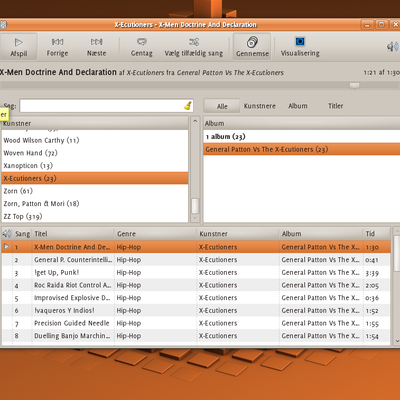Toggle the Gennemse browse button

tap(252, 47)
